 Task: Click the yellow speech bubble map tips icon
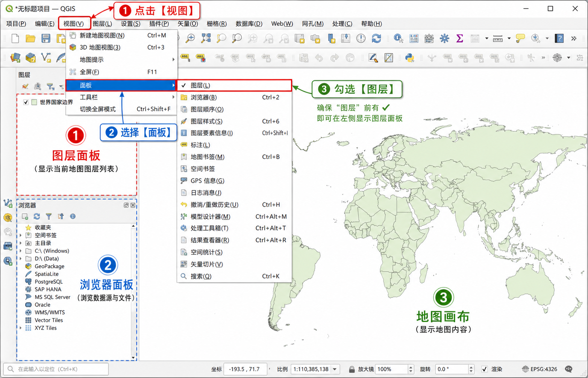520,38
